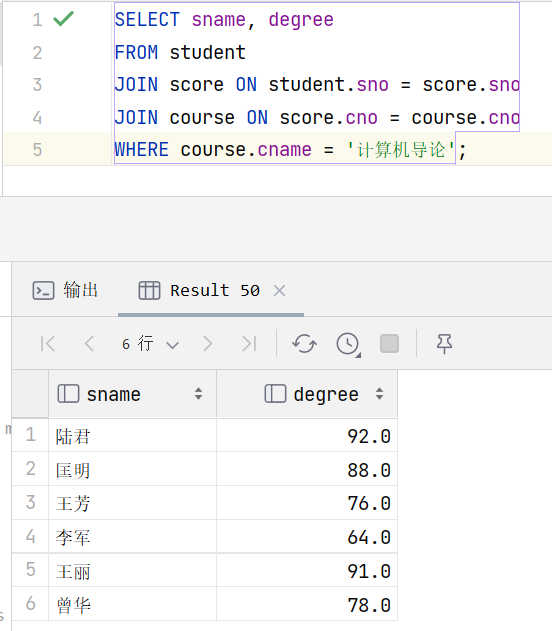Select result row number 1
This screenshot has height=631, width=552.
coord(31,435)
